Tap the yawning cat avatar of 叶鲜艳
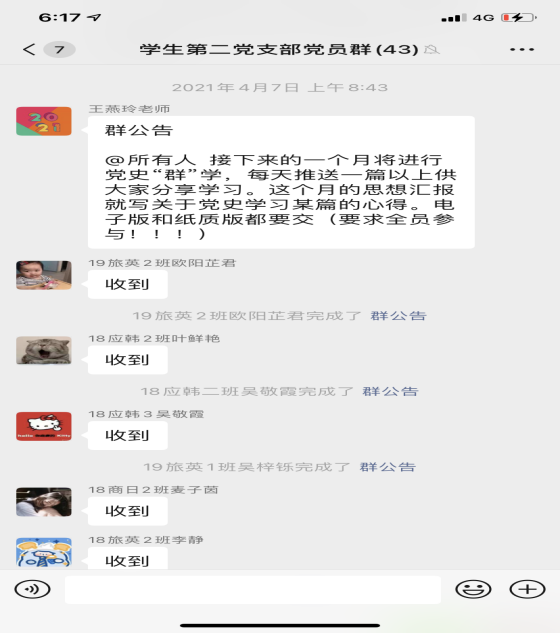Image resolution: width=560 pixels, height=633 pixels. click(44, 350)
